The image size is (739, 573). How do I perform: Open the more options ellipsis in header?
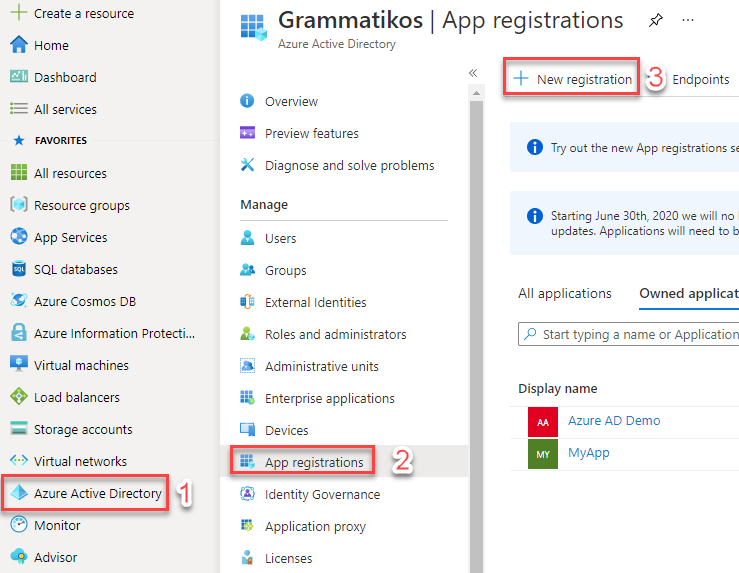[x=688, y=20]
